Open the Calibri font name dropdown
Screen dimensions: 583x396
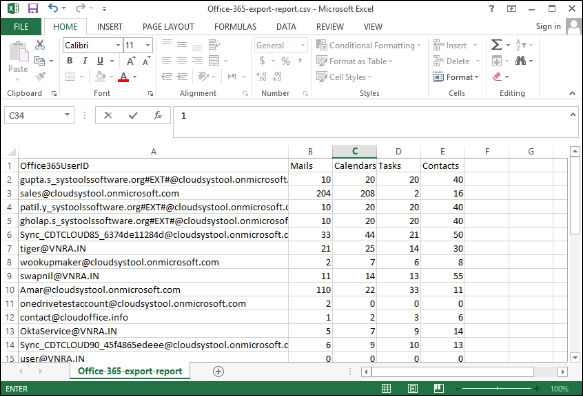point(118,45)
